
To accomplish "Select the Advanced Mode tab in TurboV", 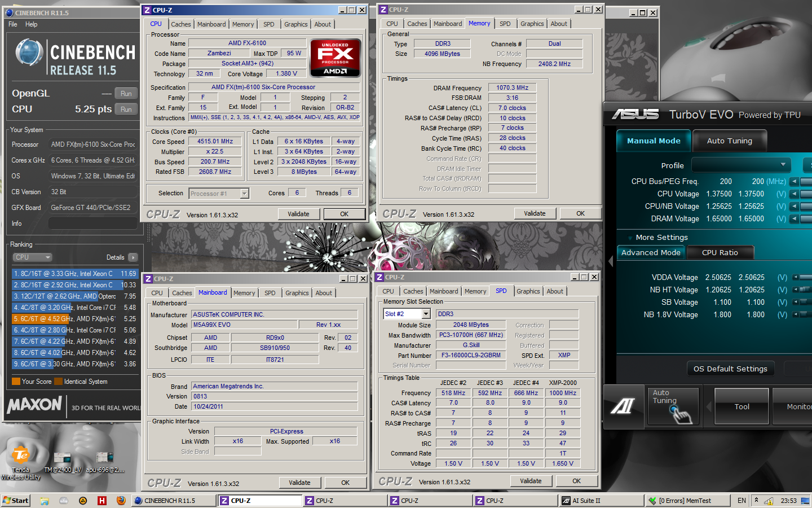I will click(651, 253).
